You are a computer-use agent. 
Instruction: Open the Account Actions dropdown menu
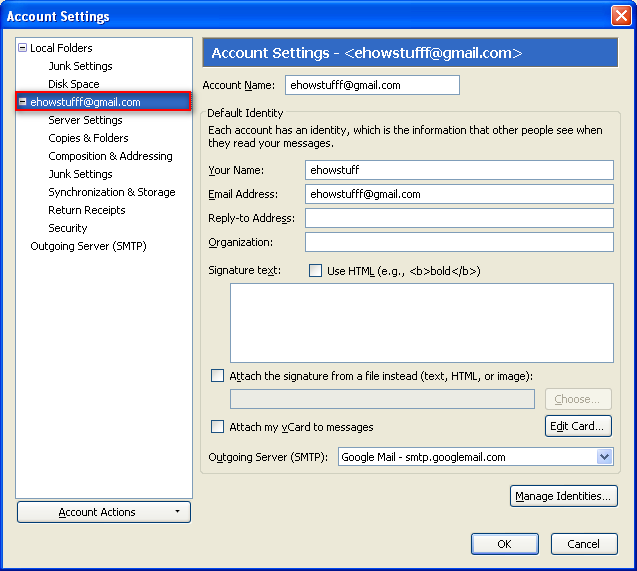(104, 512)
